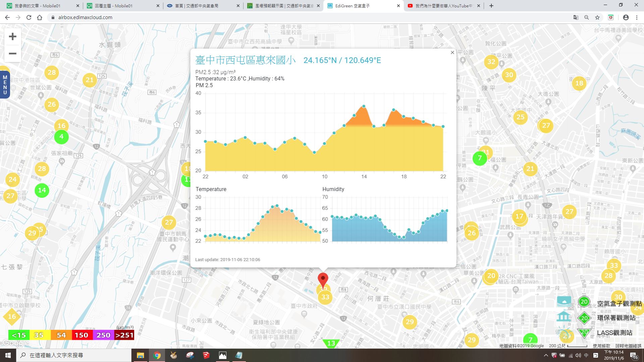The width and height of the screenshot is (644, 362).
Task: Click the dark red >251 legend swatch
Action: pyautogui.click(x=124, y=335)
